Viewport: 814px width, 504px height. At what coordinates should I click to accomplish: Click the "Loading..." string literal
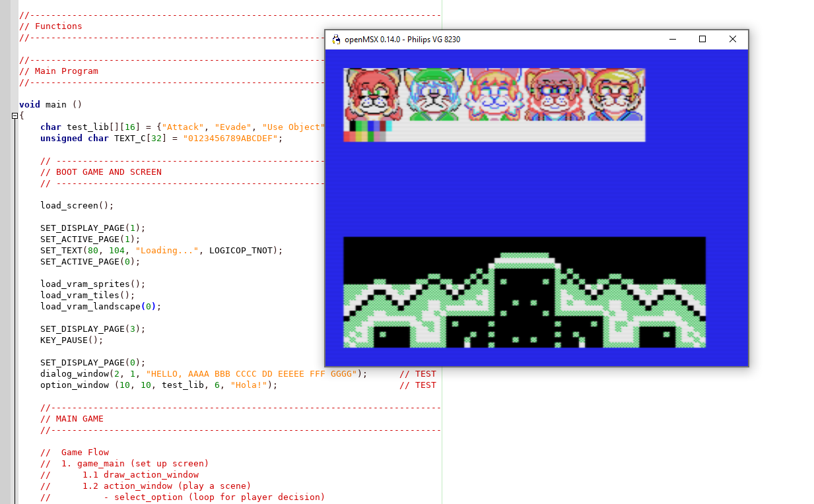(x=167, y=250)
